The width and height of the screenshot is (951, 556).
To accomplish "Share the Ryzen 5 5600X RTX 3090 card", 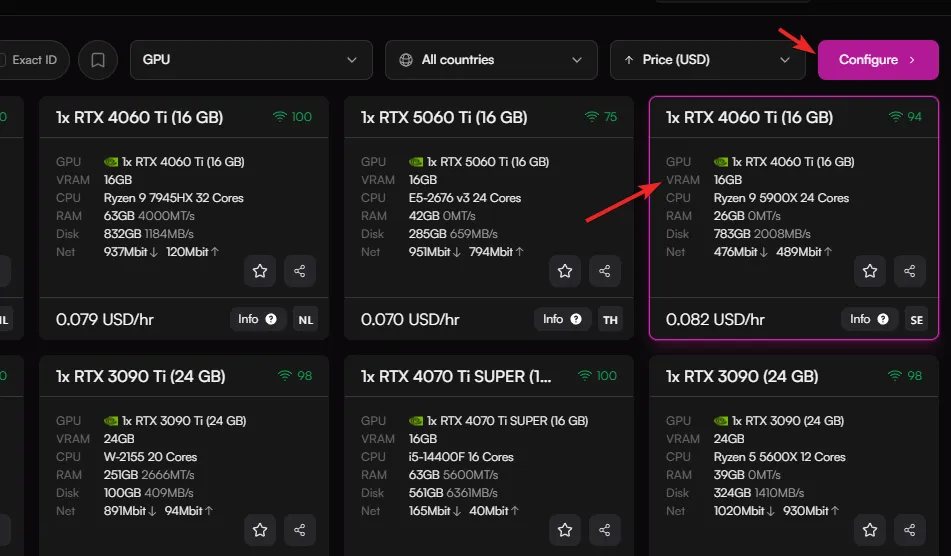I will tap(910, 530).
